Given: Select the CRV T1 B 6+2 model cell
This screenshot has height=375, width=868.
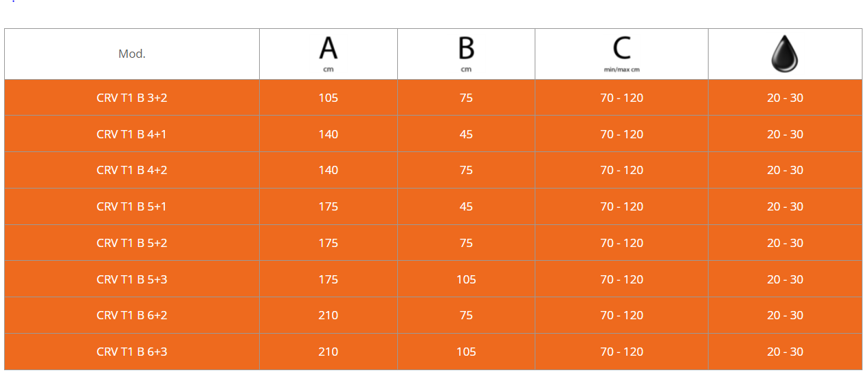Looking at the screenshot, I should coord(132,315).
